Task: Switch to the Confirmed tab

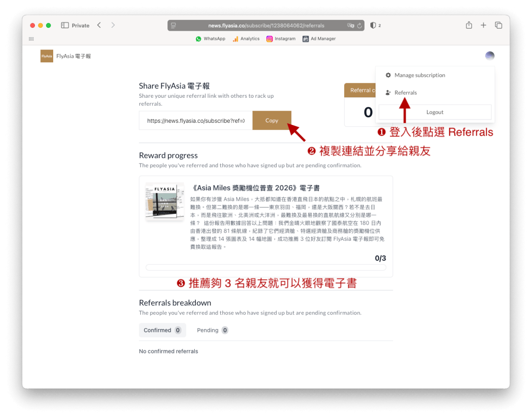Action: [x=163, y=330]
